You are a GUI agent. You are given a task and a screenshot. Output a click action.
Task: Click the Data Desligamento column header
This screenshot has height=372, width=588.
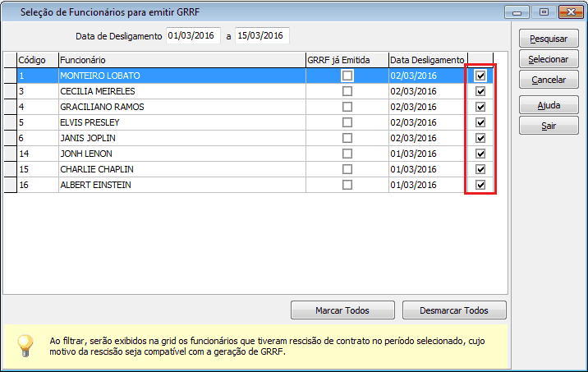click(x=427, y=60)
